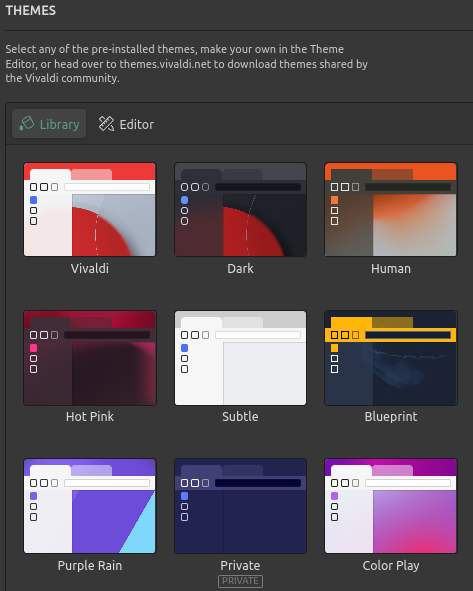The height and width of the screenshot is (591, 473).
Task: Click the Editor pencil-ruler icon
Action: click(x=106, y=124)
